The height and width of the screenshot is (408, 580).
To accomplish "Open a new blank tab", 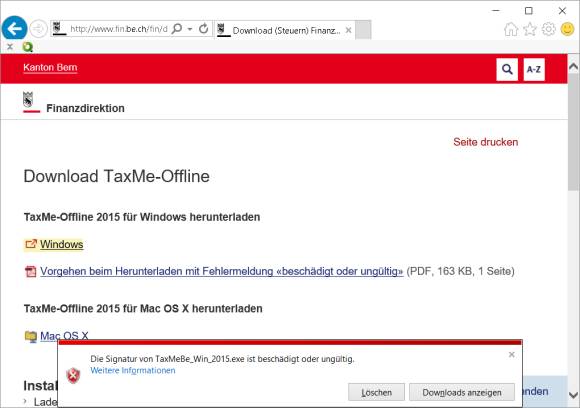I will (x=363, y=30).
